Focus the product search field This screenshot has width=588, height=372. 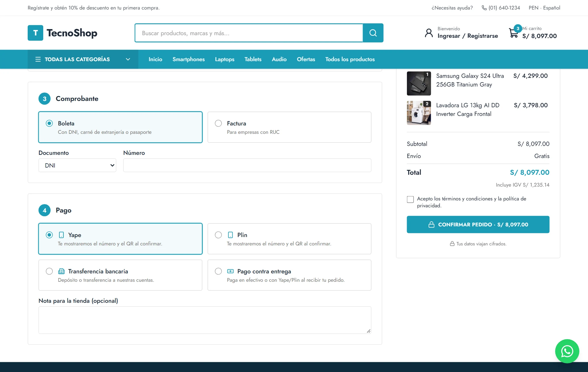tap(249, 33)
